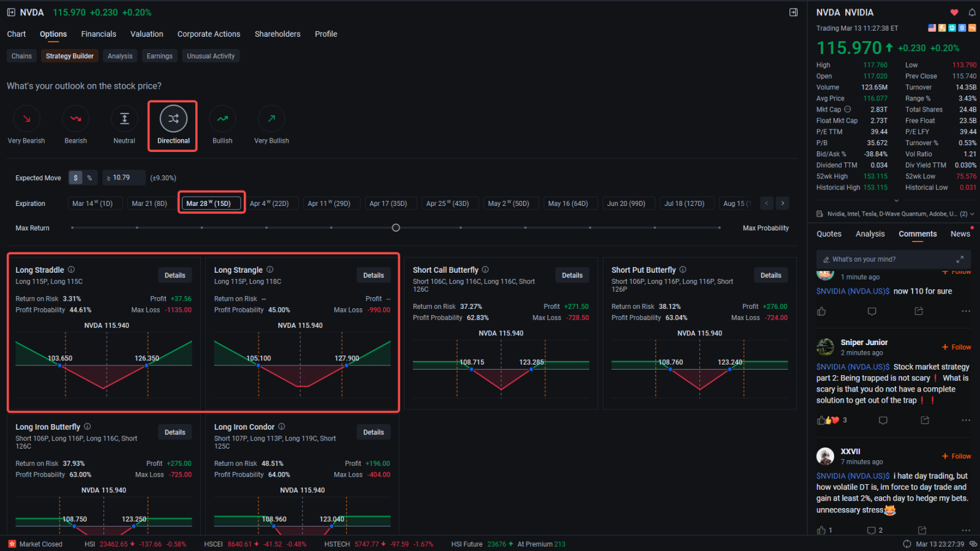980x551 pixels.
Task: Reply to Sniper Junior's comment
Action: [883, 420]
